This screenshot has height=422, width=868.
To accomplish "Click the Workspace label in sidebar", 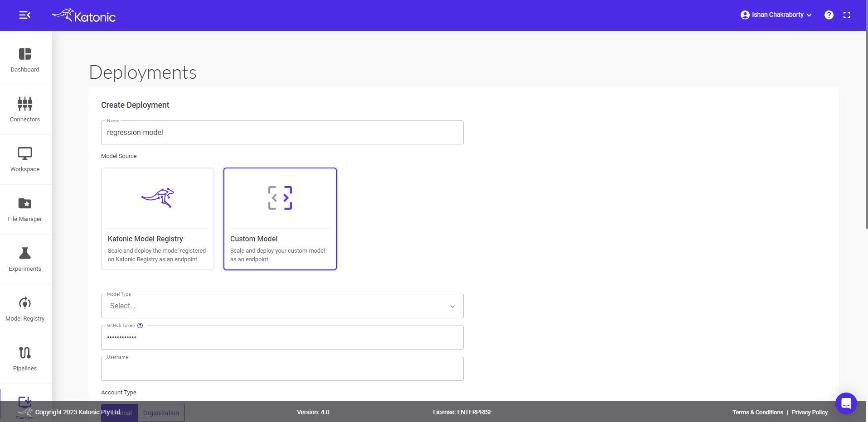I will click(25, 169).
